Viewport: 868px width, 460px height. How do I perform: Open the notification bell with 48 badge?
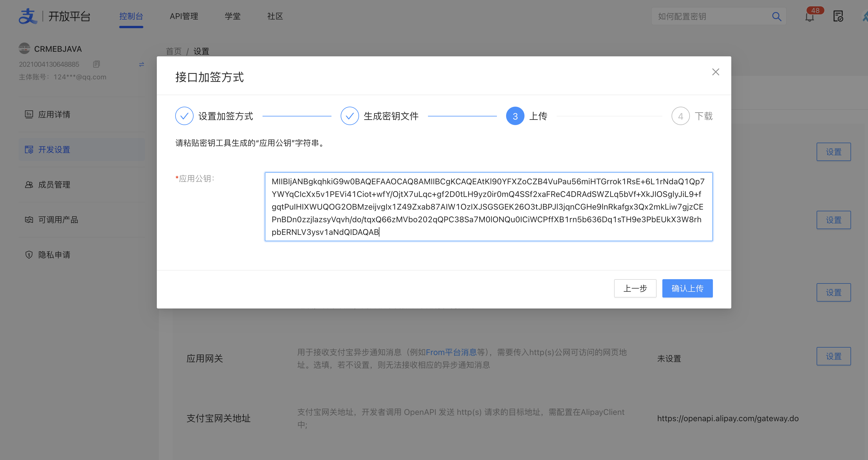(809, 17)
